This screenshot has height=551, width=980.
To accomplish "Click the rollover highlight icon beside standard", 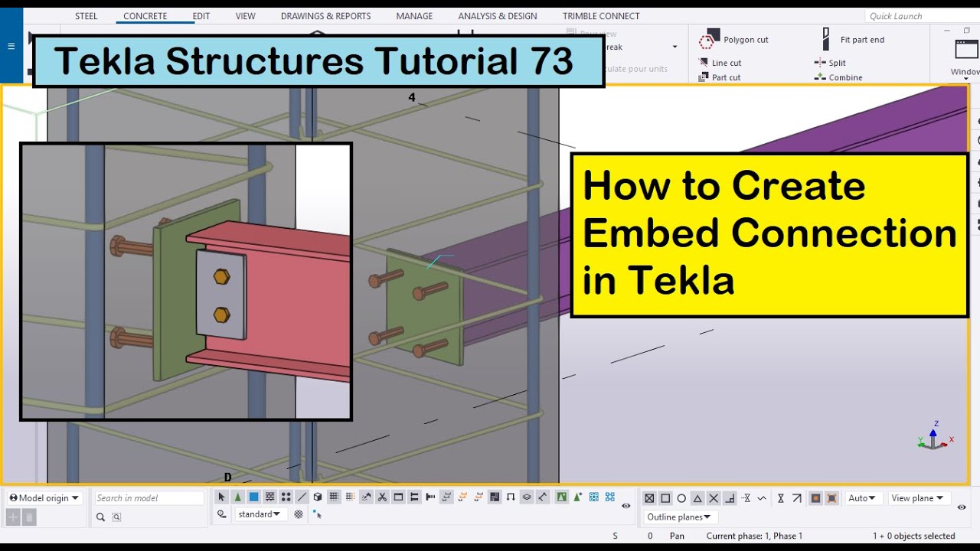I will pos(221,514).
